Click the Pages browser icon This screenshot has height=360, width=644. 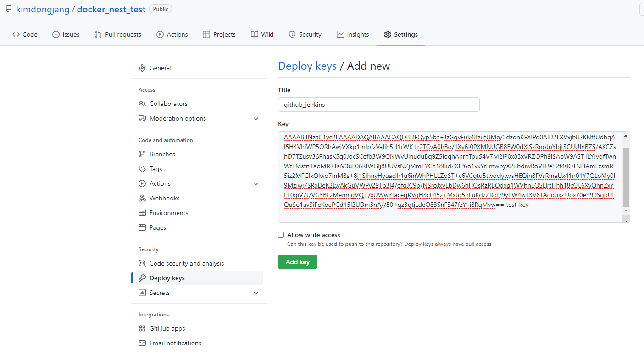pyautogui.click(x=142, y=227)
